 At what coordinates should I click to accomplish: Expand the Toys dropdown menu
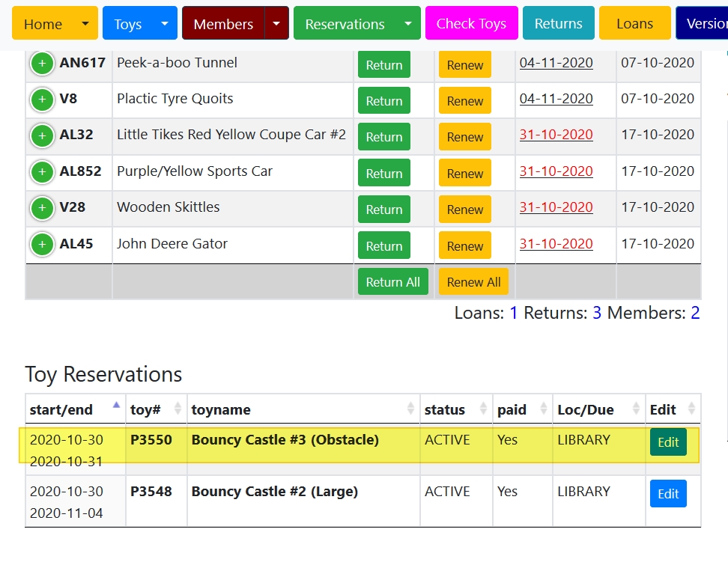pyautogui.click(x=165, y=24)
